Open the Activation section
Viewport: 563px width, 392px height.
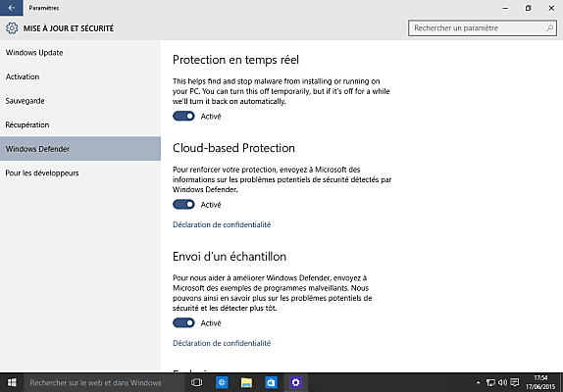tap(80, 76)
